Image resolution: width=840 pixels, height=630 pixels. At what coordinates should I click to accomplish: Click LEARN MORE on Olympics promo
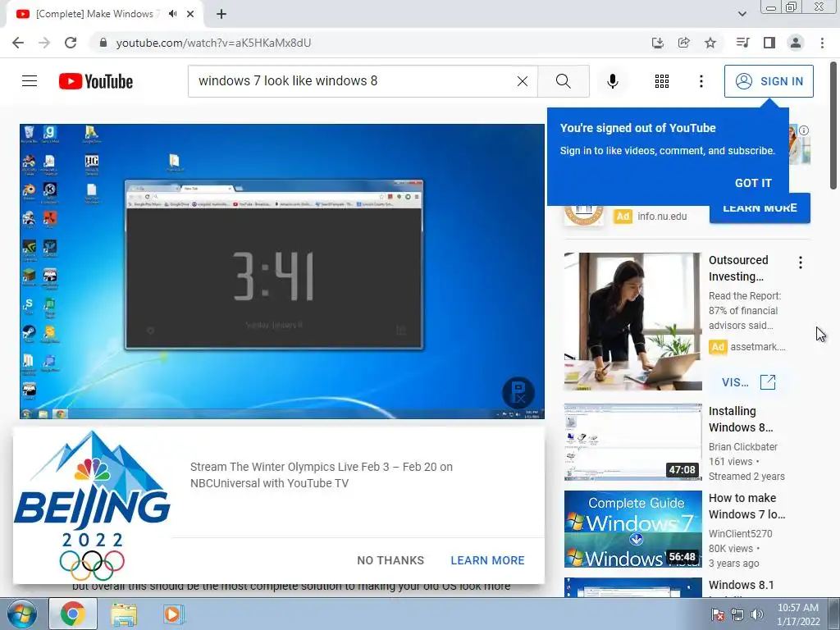click(487, 560)
